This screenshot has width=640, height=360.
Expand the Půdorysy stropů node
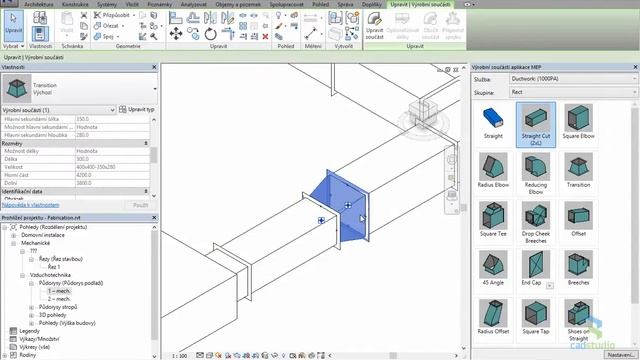point(31,307)
